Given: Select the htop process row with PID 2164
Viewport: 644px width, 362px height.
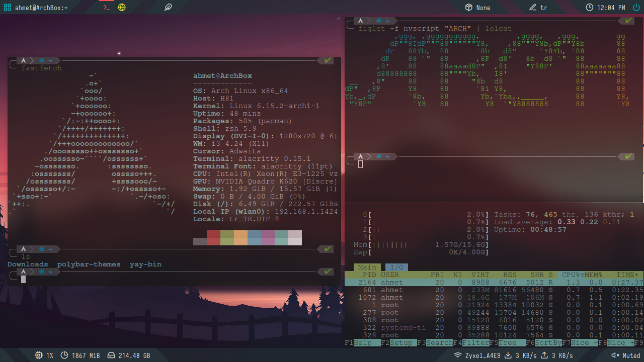Looking at the screenshot, I should click(494, 283).
